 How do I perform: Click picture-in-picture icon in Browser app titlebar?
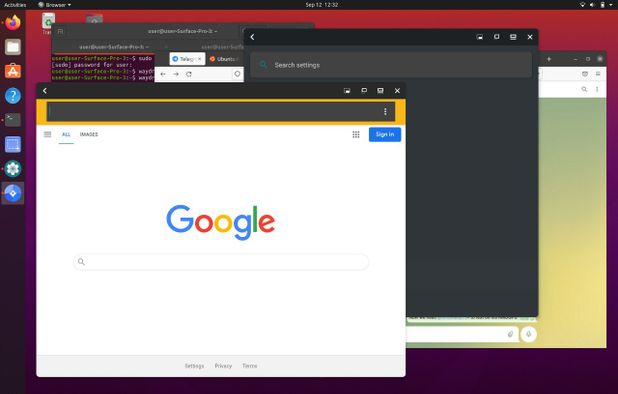point(347,91)
